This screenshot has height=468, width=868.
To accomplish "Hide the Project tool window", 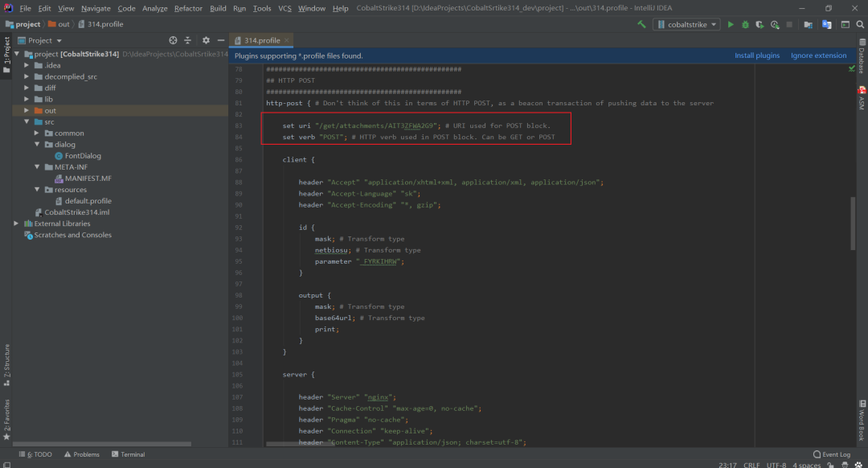I will tap(221, 40).
